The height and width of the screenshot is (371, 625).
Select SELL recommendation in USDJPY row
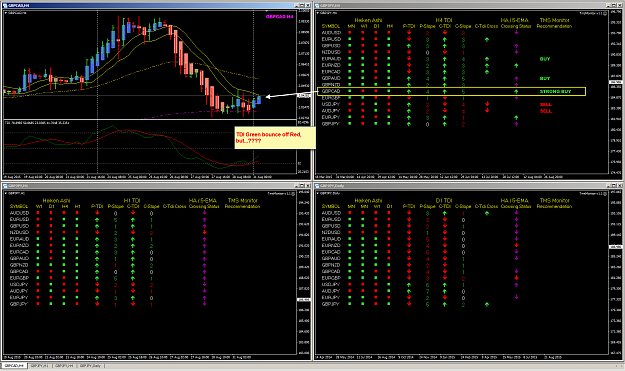pos(546,104)
